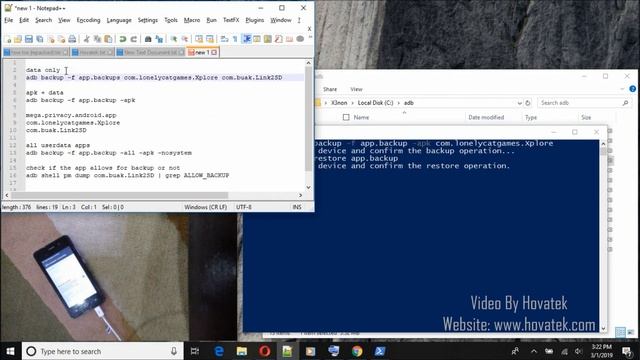Viewport: 640px width, 360px height.
Task: Click the Windows Start button
Action: coord(10,351)
